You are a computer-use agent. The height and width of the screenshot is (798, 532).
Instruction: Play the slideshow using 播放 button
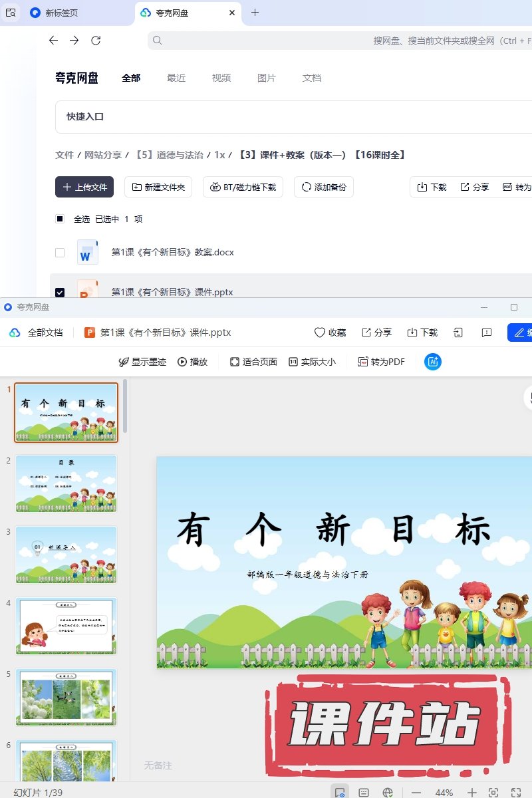click(192, 362)
